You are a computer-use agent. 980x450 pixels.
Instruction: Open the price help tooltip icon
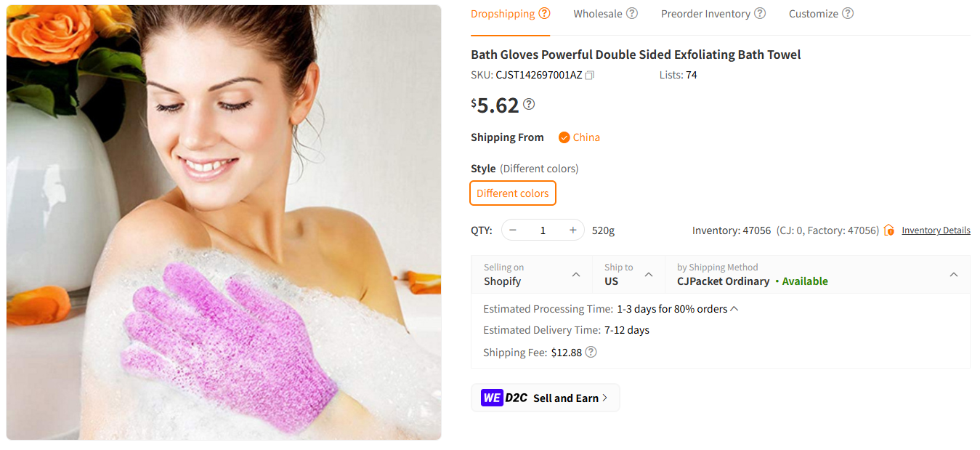(x=529, y=104)
